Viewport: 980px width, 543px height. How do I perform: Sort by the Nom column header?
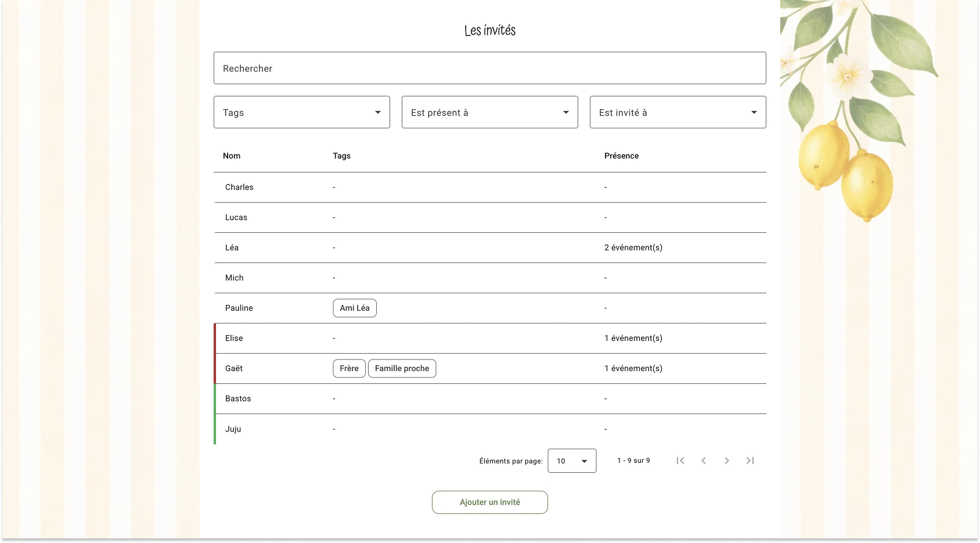232,156
